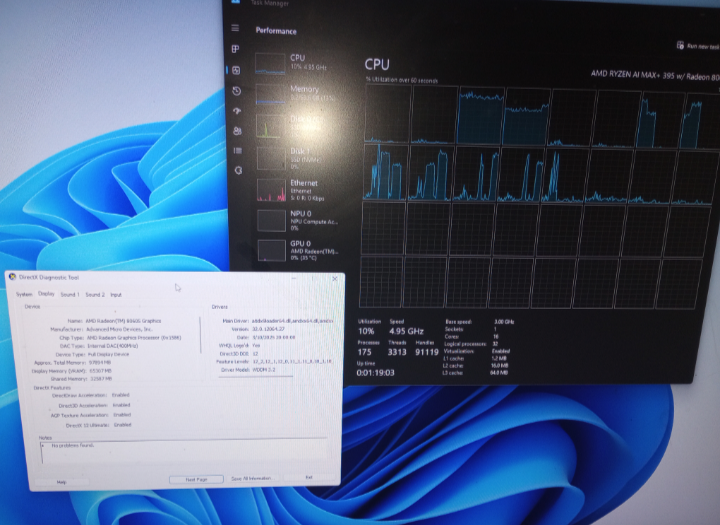The image size is (720, 525).
Task: Click the Up time value 0:01:19:03
Action: [375, 373]
